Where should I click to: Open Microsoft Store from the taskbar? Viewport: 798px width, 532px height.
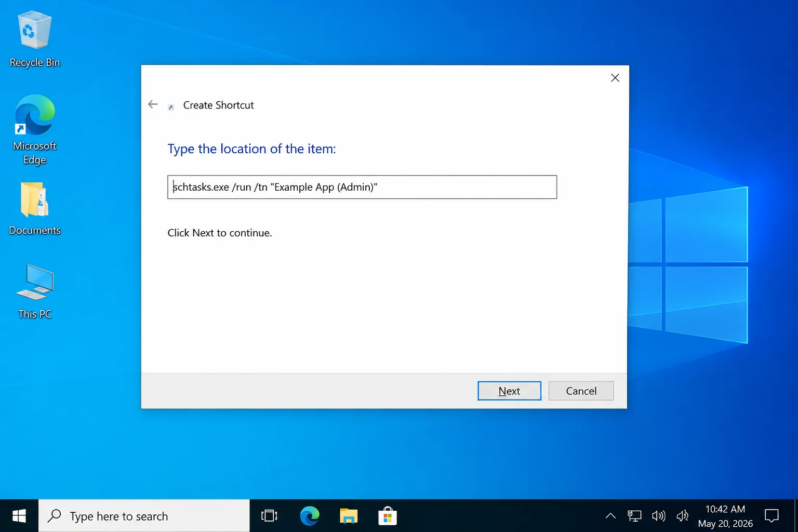coord(388,516)
